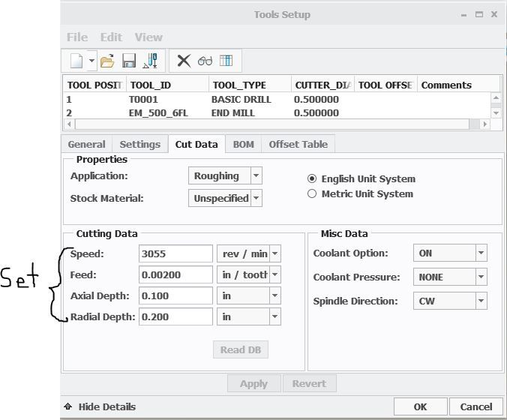Delete tool with the X icon
This screenshot has width=507, height=420.
pyautogui.click(x=184, y=61)
